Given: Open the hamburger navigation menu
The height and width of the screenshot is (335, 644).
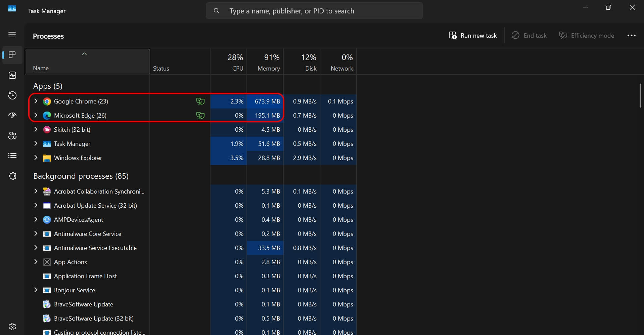Looking at the screenshot, I should 12,35.
